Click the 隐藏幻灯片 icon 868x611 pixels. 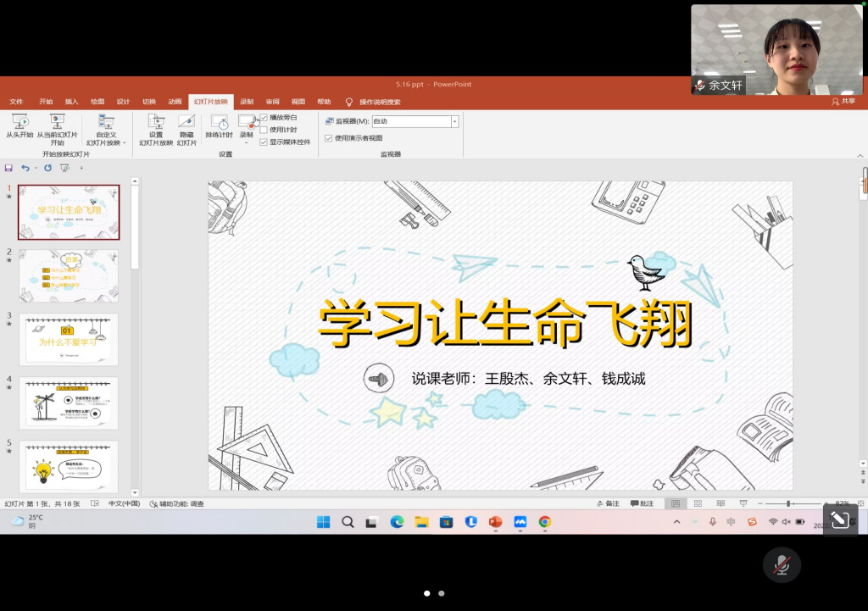[186, 122]
